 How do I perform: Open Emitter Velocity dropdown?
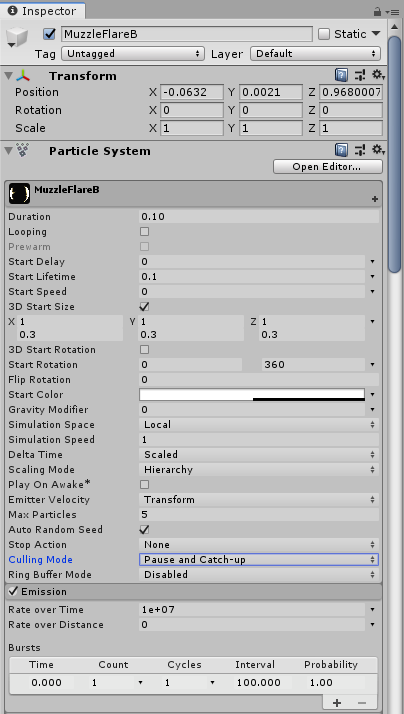click(x=258, y=500)
